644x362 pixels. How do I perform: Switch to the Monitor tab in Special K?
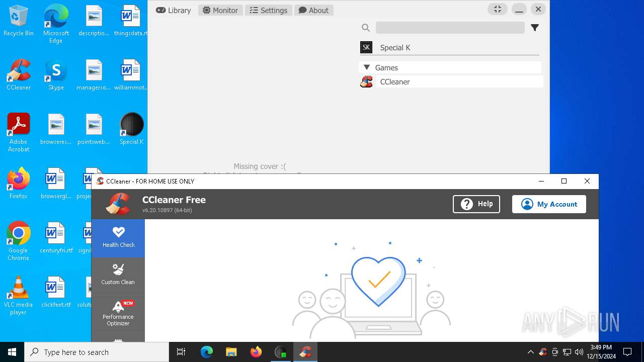click(x=220, y=10)
